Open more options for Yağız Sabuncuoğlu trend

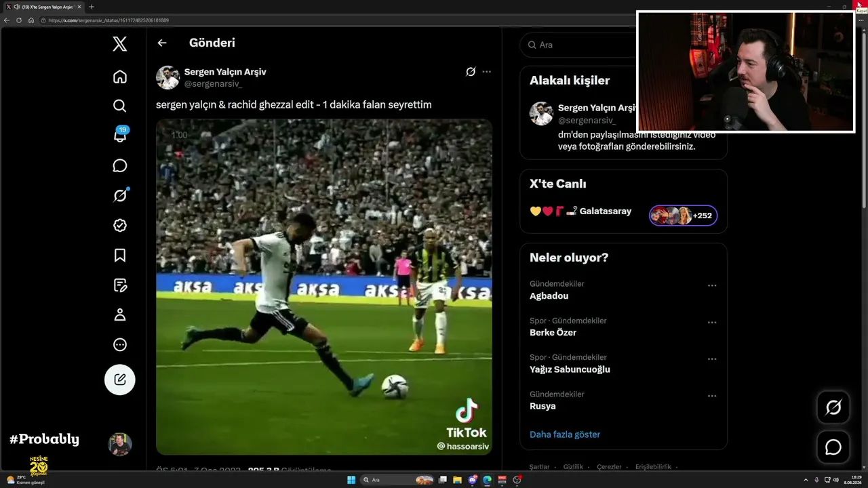click(712, 359)
